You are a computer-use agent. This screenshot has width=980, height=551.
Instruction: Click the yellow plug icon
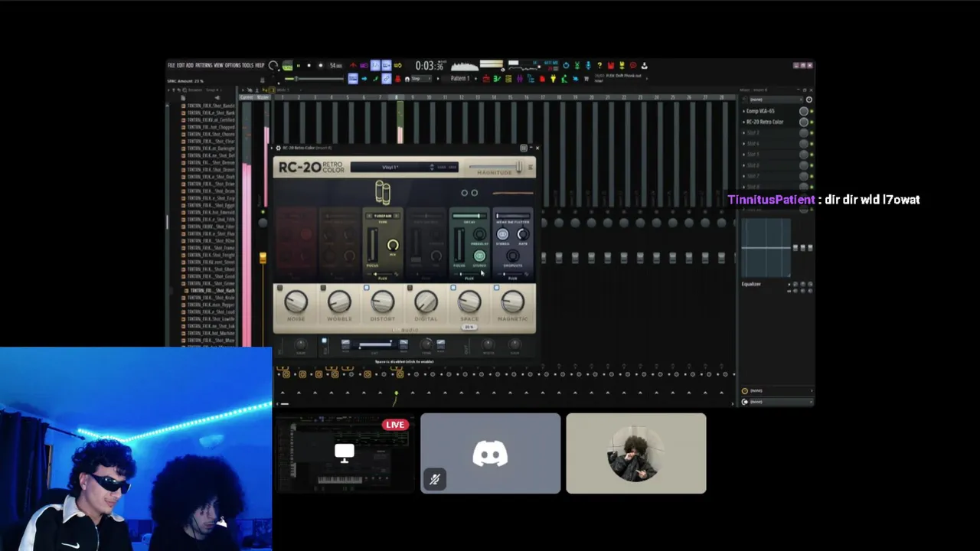tap(553, 78)
